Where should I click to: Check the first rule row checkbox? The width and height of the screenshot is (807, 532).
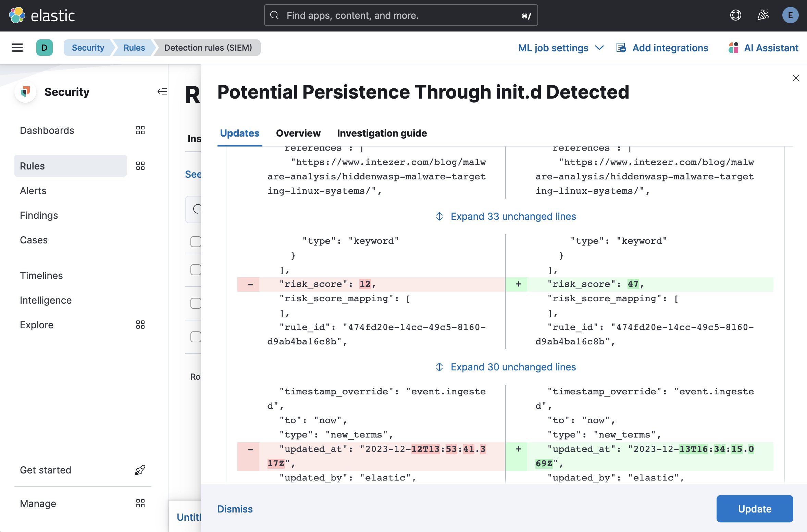click(196, 242)
